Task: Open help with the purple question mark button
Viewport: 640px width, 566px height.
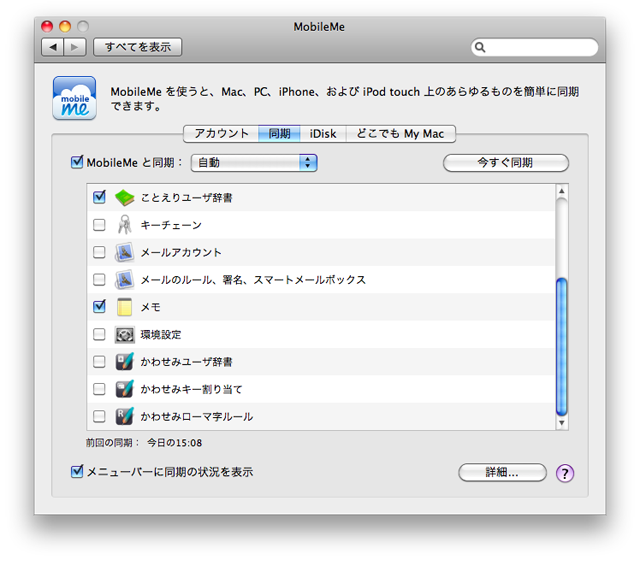Action: pos(565,473)
